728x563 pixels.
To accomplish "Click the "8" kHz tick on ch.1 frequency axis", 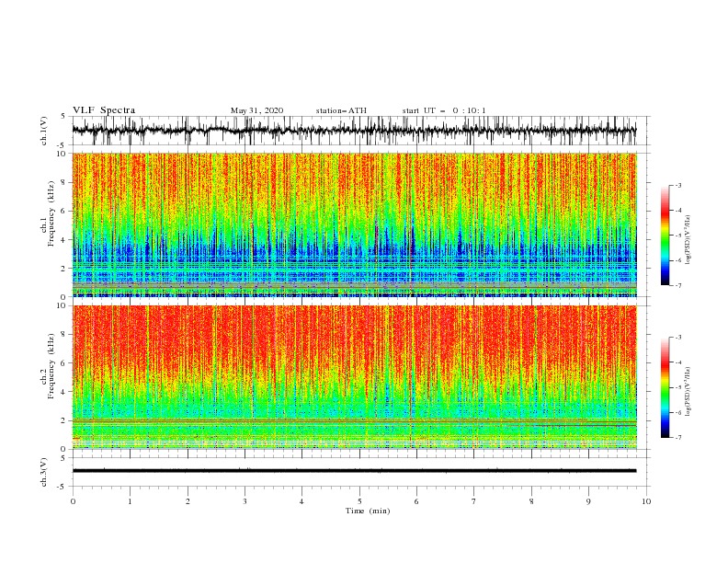I will click(x=64, y=182).
